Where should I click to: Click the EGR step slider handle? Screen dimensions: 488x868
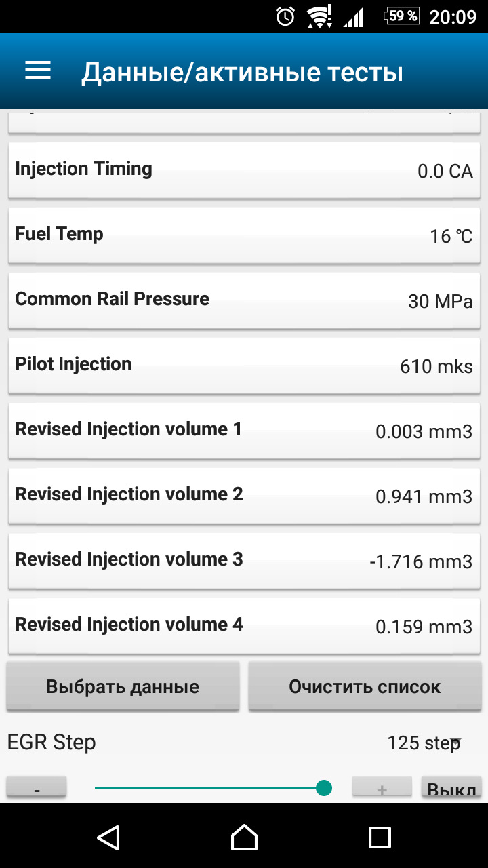pos(324,788)
